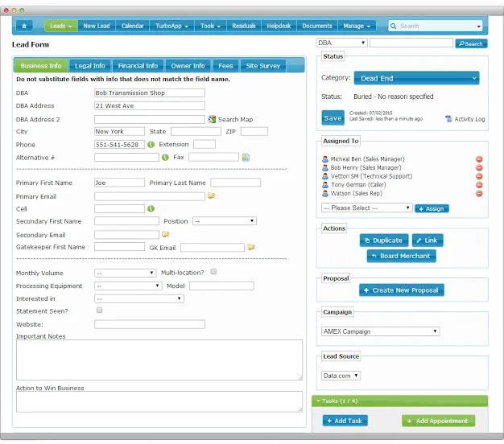Remove Vettori SM from assigned list
This screenshot has height=444, width=504.
(479, 176)
